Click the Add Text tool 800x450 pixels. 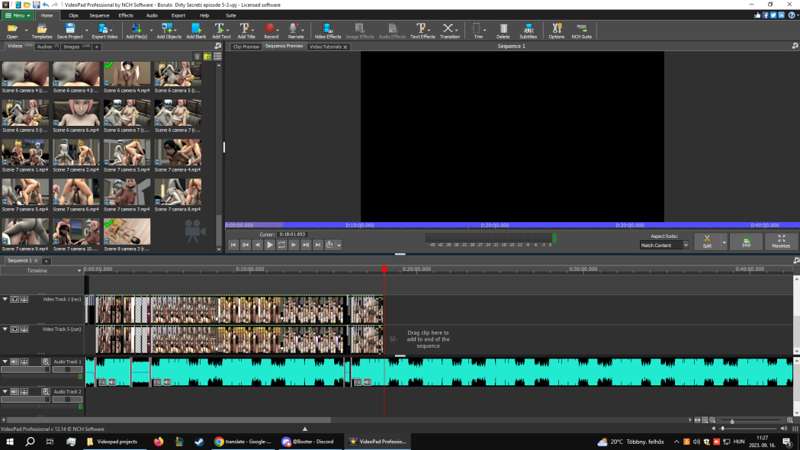click(x=221, y=30)
